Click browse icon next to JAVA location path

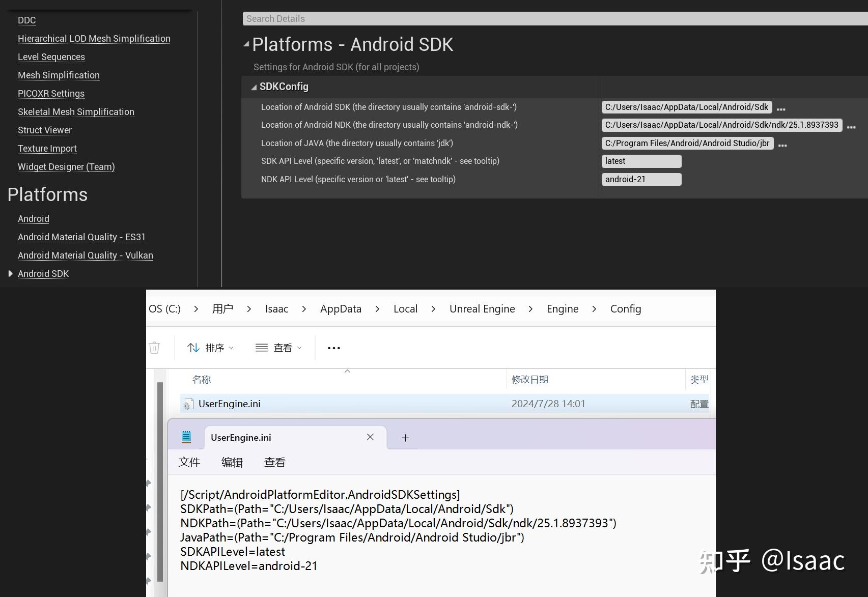(x=783, y=144)
